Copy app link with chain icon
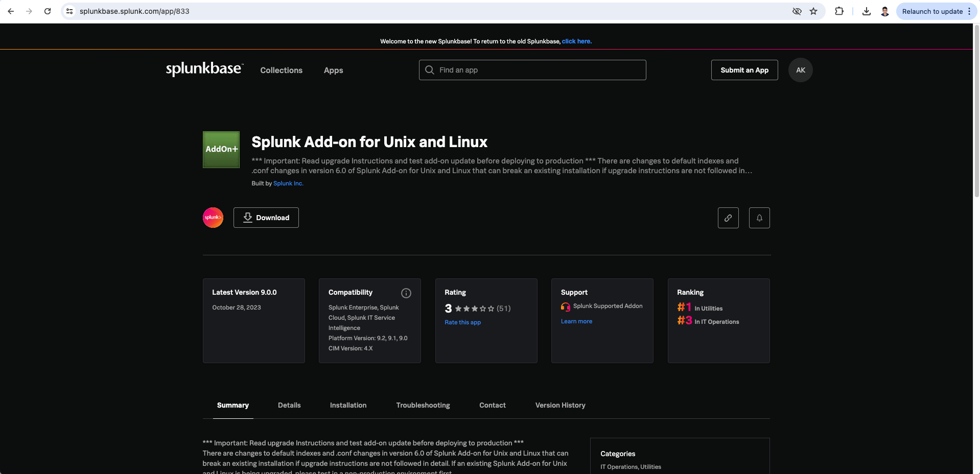Screen dimensions: 980x474 [x=728, y=218]
